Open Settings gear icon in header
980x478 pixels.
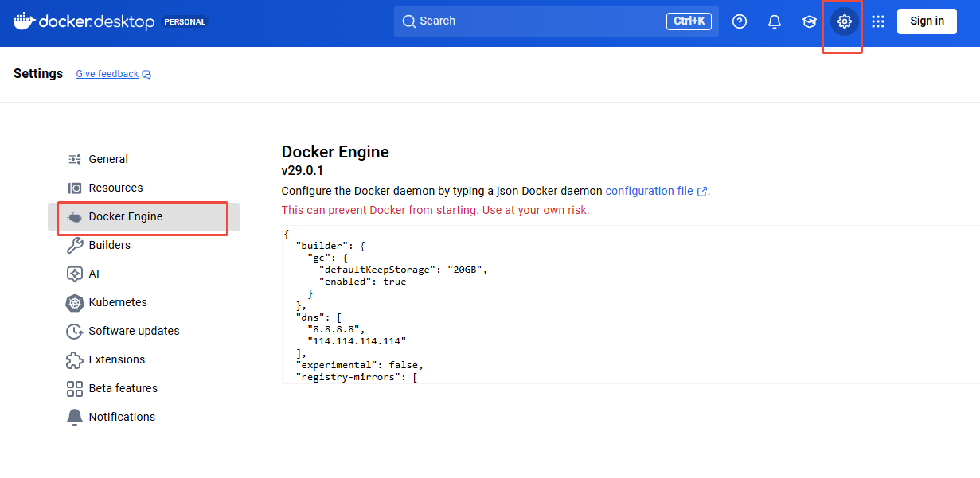click(x=845, y=21)
